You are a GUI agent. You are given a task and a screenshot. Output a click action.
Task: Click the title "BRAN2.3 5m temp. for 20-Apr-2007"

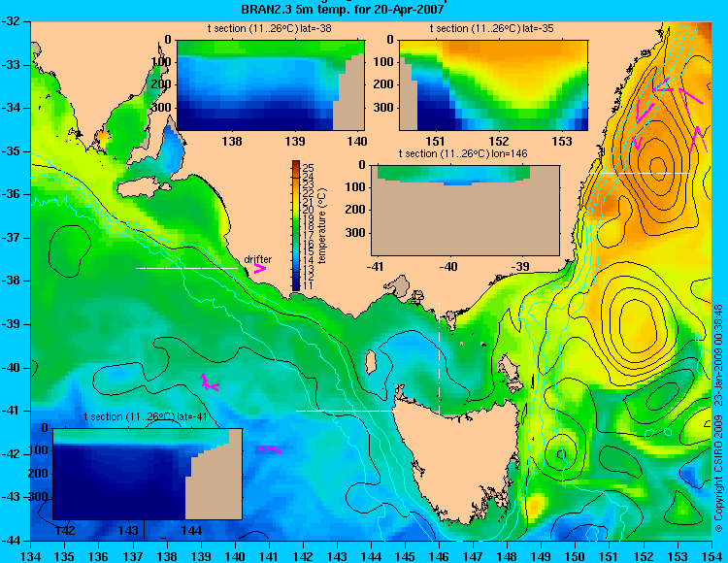point(343,9)
